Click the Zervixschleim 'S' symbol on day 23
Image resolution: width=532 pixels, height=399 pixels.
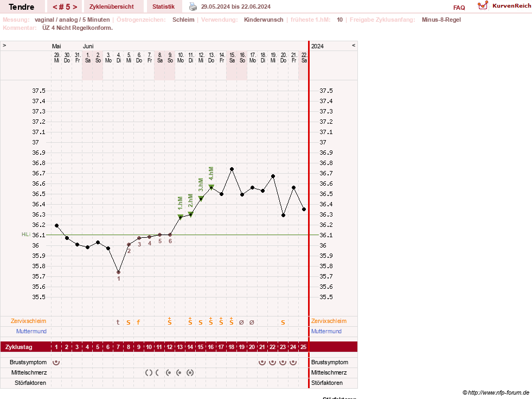(x=283, y=322)
